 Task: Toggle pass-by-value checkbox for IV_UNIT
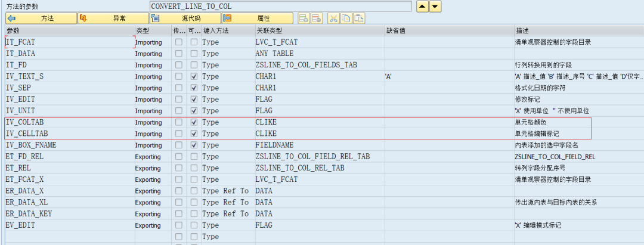point(179,111)
